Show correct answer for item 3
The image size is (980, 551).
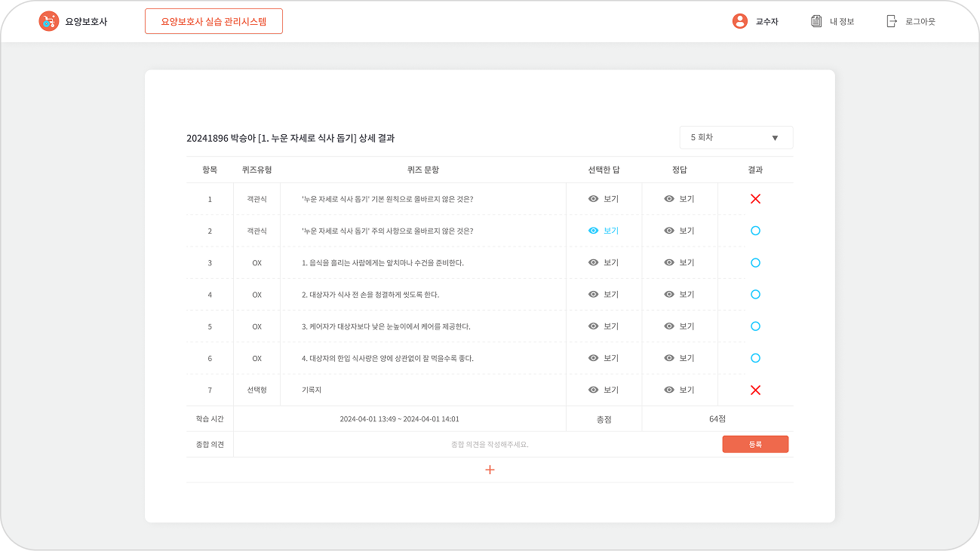(x=679, y=262)
